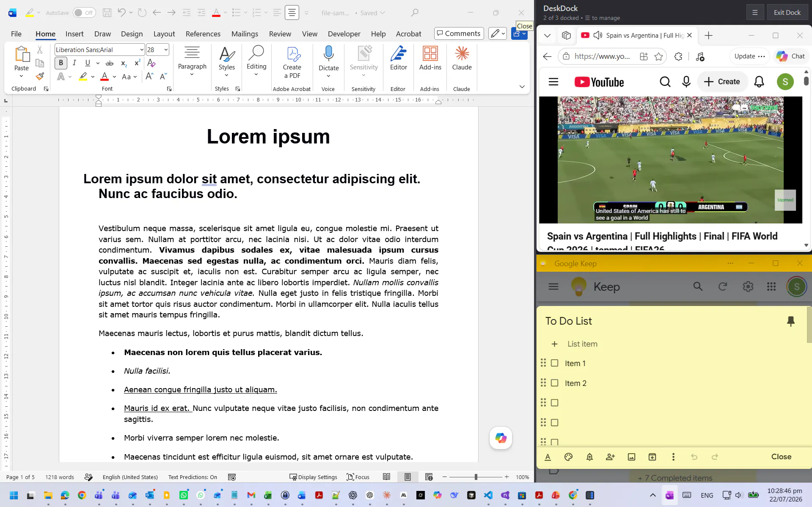This screenshot has width=812, height=507.
Task: Open underline style dropdown arrow
Action: 98,63
